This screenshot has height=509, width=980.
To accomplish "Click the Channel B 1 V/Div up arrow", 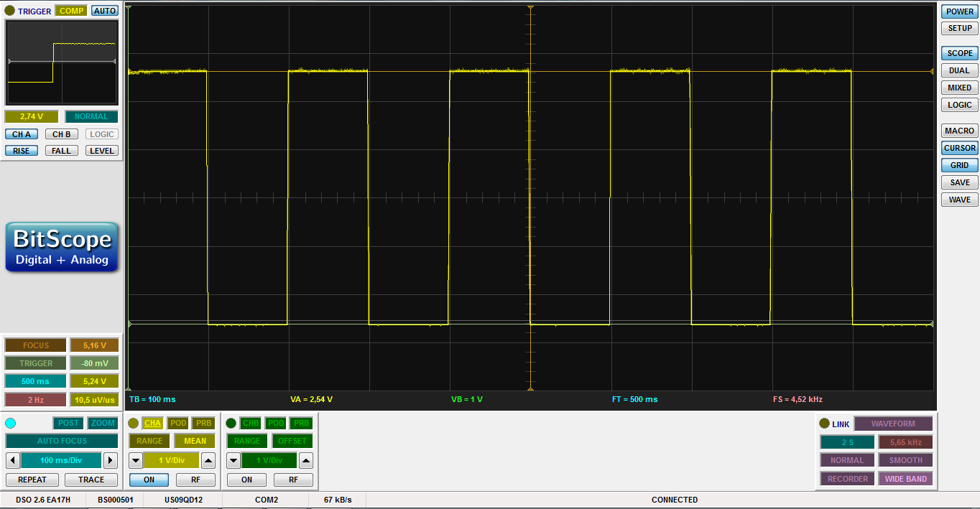I will 305,460.
